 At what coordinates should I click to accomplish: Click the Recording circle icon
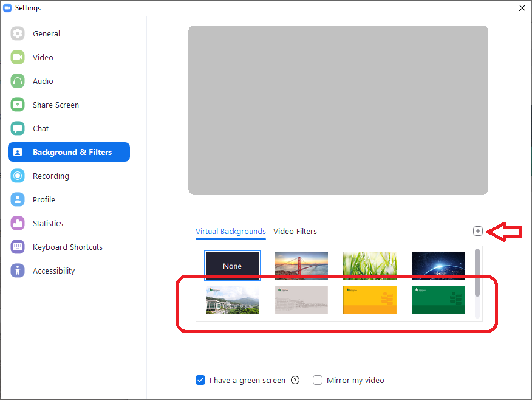pyautogui.click(x=18, y=176)
